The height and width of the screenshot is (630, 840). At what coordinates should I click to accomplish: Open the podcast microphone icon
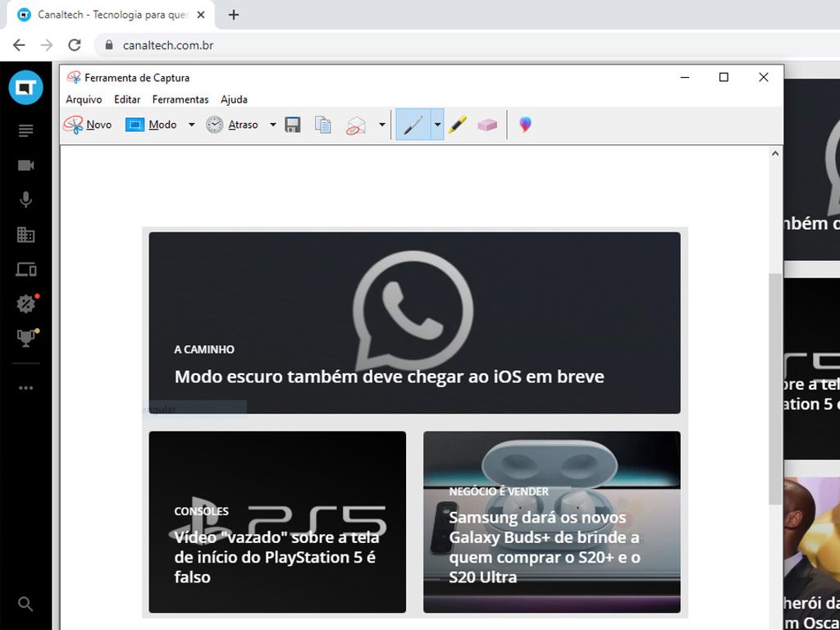coord(25,200)
